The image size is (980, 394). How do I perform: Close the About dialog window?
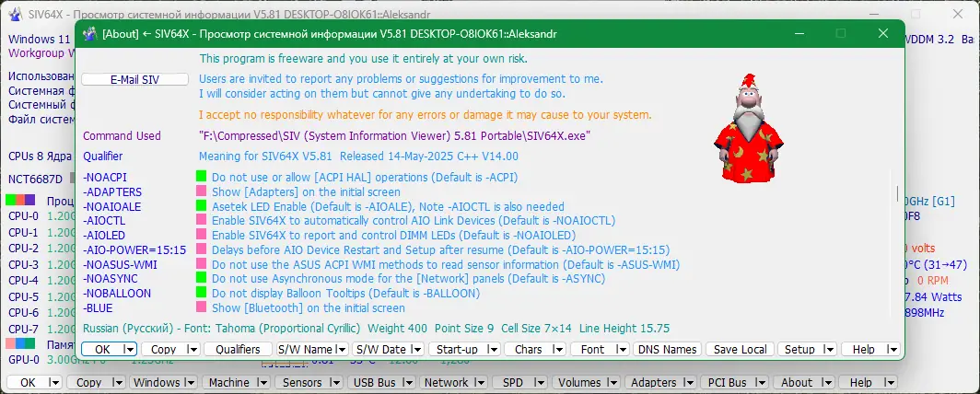[882, 33]
